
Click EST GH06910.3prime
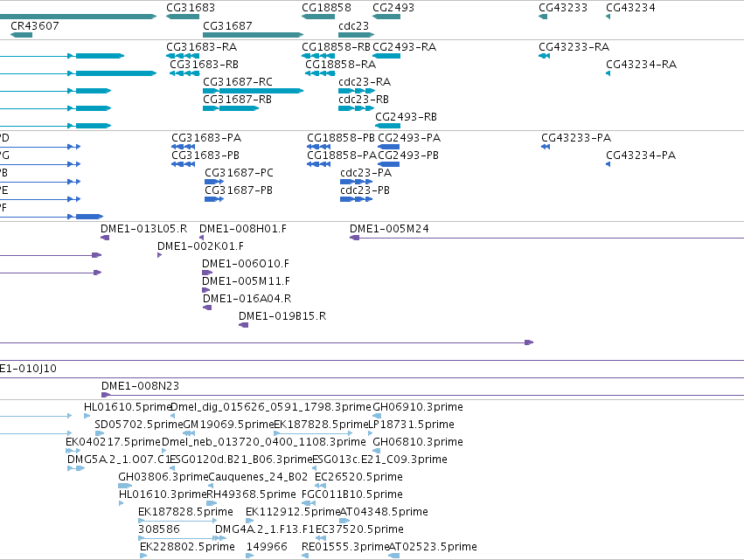coord(377,416)
